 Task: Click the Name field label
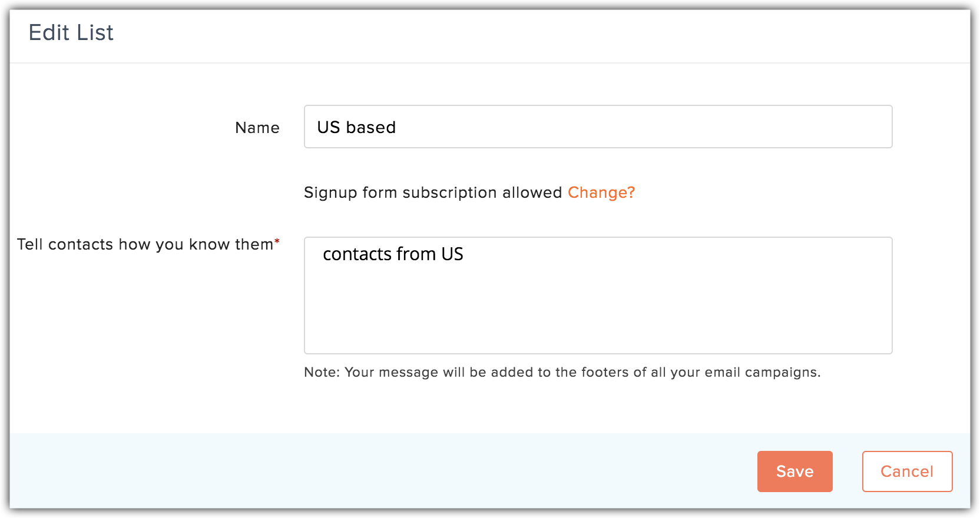[x=257, y=128]
